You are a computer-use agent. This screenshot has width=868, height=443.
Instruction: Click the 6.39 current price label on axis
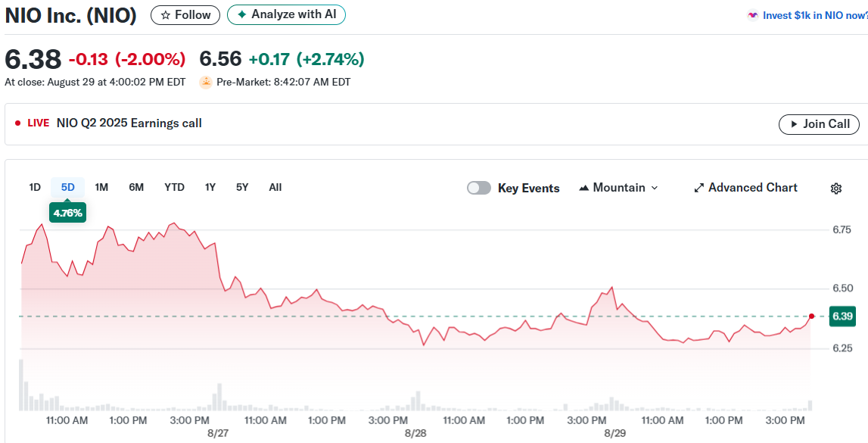(842, 317)
